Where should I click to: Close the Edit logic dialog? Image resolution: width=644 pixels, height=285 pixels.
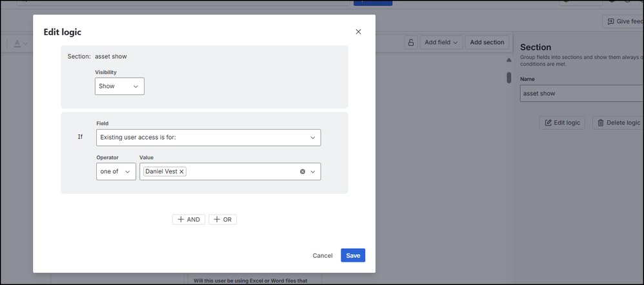pyautogui.click(x=358, y=32)
